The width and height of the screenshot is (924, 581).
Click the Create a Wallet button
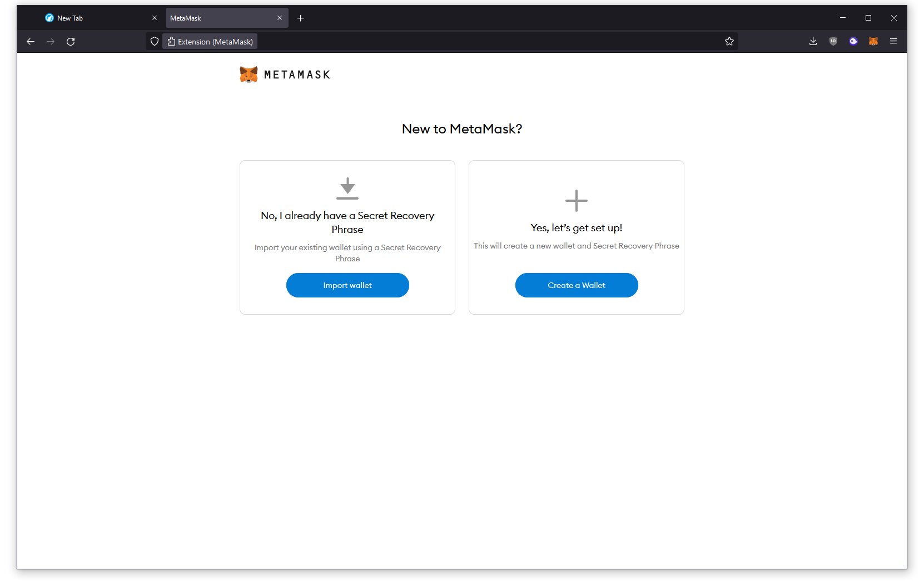pos(577,285)
